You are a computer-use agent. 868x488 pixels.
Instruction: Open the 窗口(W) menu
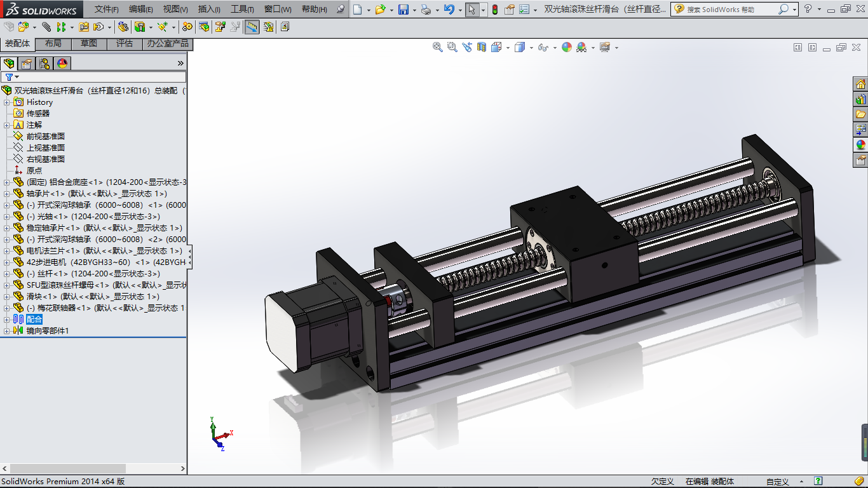coord(278,10)
